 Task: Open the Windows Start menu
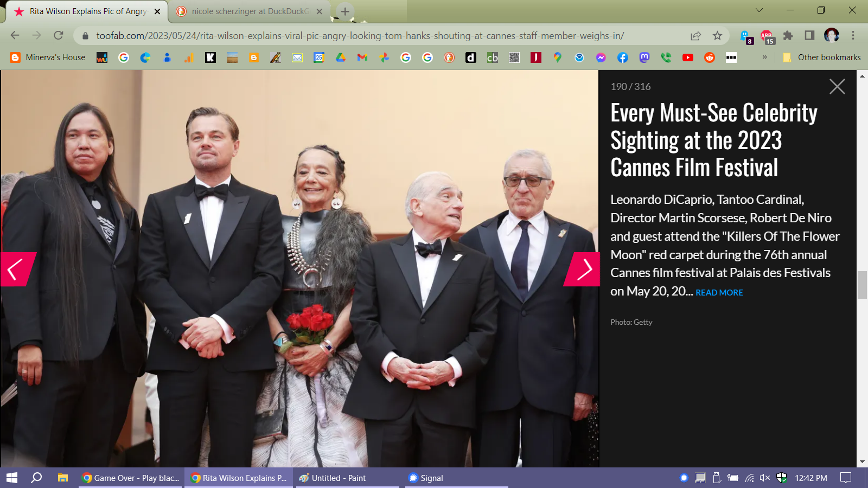tap(12, 478)
